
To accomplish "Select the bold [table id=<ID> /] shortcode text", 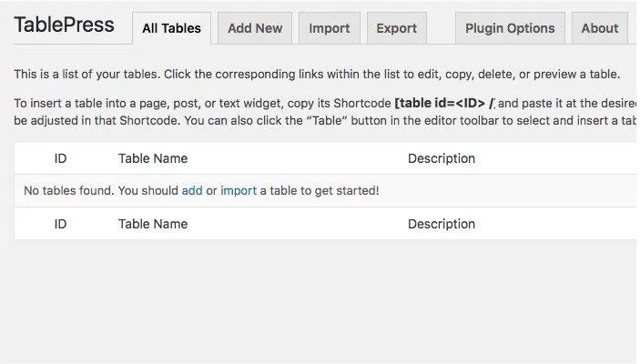I will click(x=445, y=103).
